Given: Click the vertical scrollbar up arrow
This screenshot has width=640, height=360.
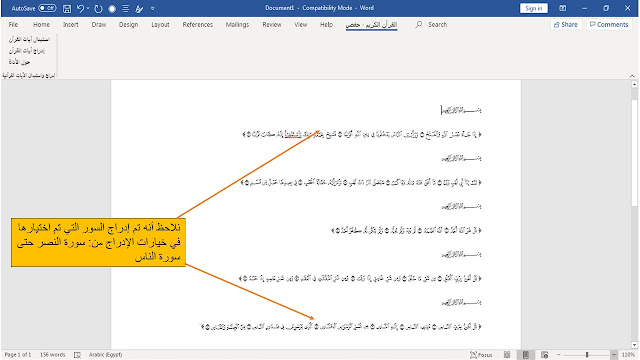Looking at the screenshot, I should click(634, 84).
